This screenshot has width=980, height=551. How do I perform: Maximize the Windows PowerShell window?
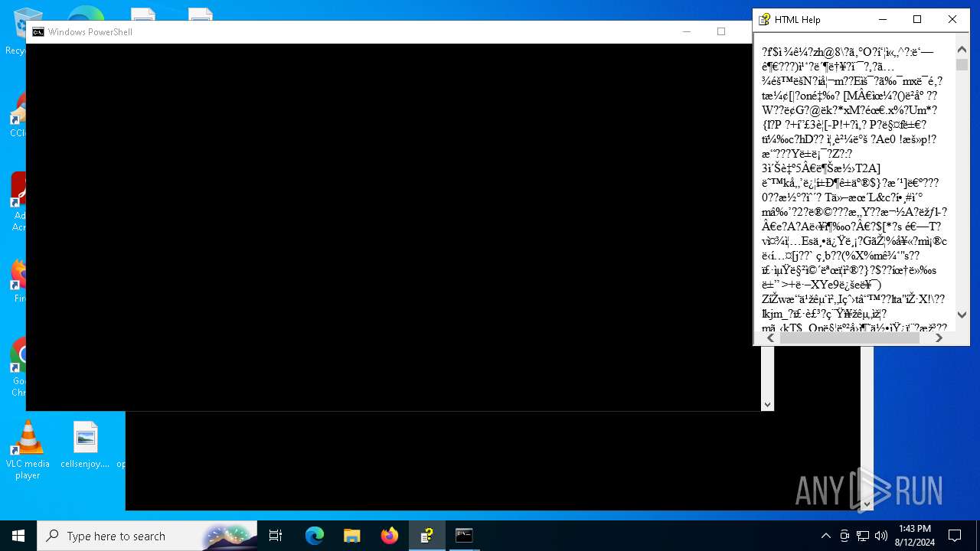(x=720, y=31)
